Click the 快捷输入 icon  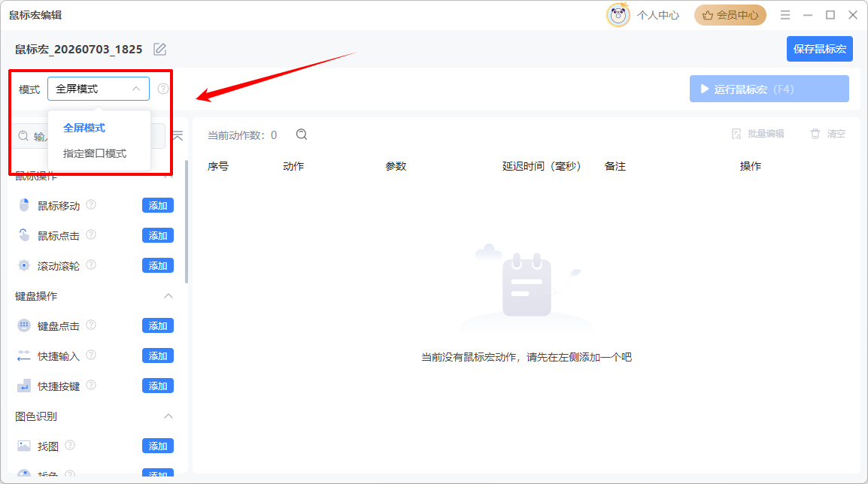point(24,355)
